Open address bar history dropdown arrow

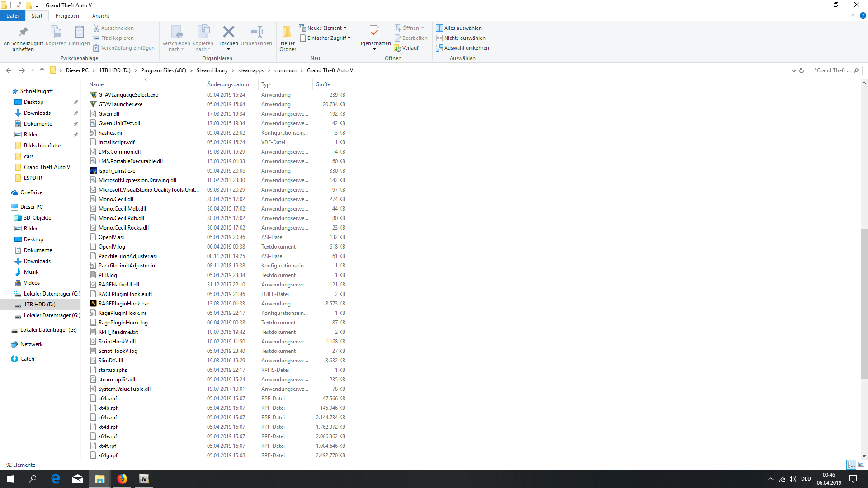793,70
